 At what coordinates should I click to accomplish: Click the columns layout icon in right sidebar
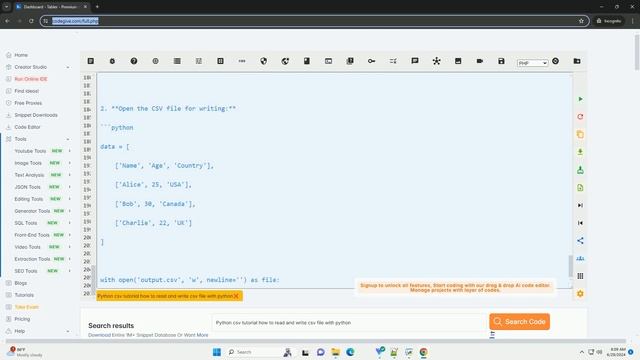coord(580,276)
